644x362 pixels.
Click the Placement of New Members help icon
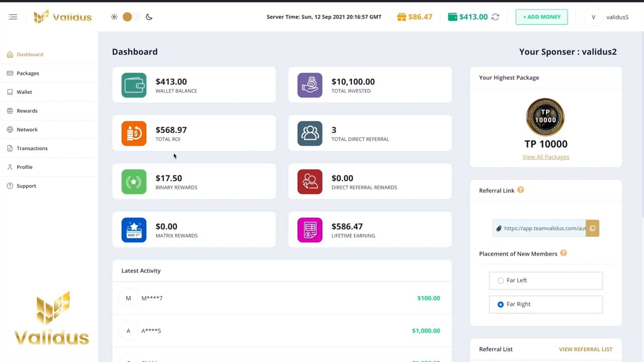point(563,253)
